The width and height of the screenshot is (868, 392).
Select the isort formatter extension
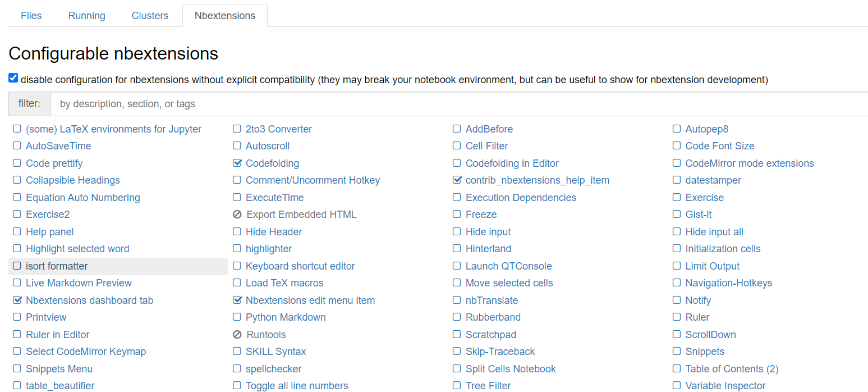coord(57,266)
